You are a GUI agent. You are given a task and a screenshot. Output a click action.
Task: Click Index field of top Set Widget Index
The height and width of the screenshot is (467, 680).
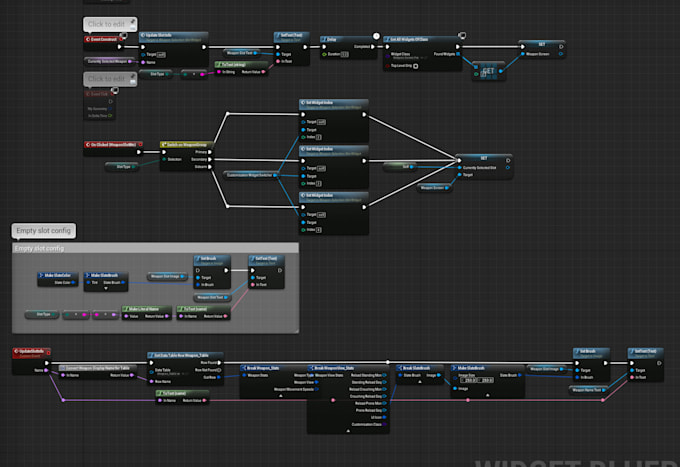pyautogui.click(x=319, y=137)
